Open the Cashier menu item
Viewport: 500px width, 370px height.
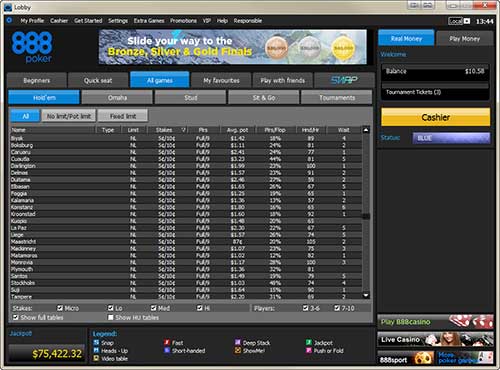tap(59, 21)
